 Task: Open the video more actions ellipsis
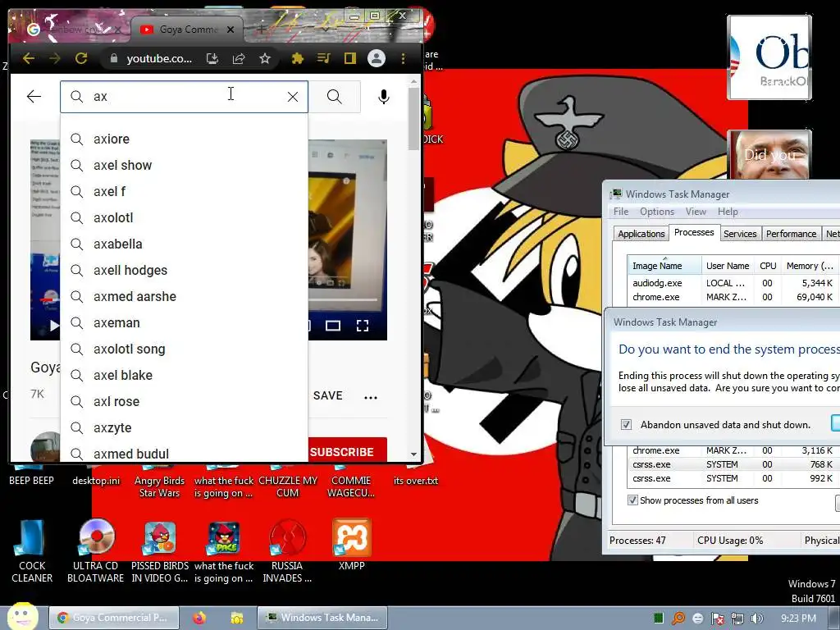(371, 397)
